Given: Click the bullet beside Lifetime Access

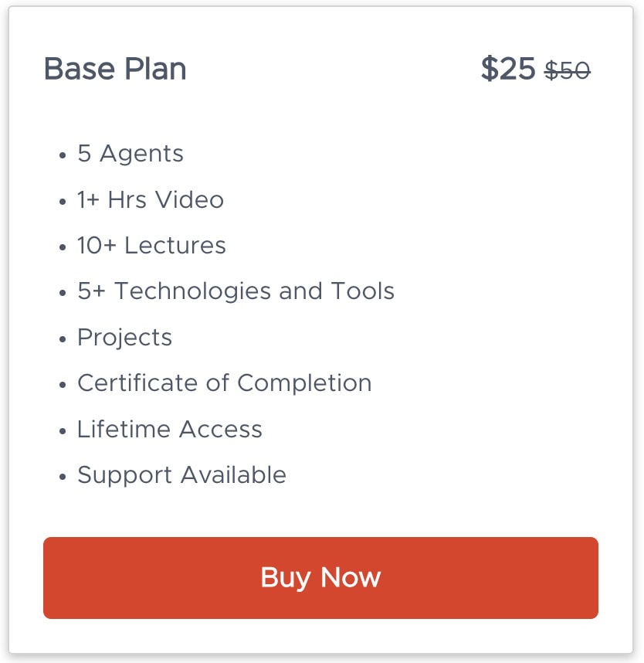Looking at the screenshot, I should click(x=63, y=432).
